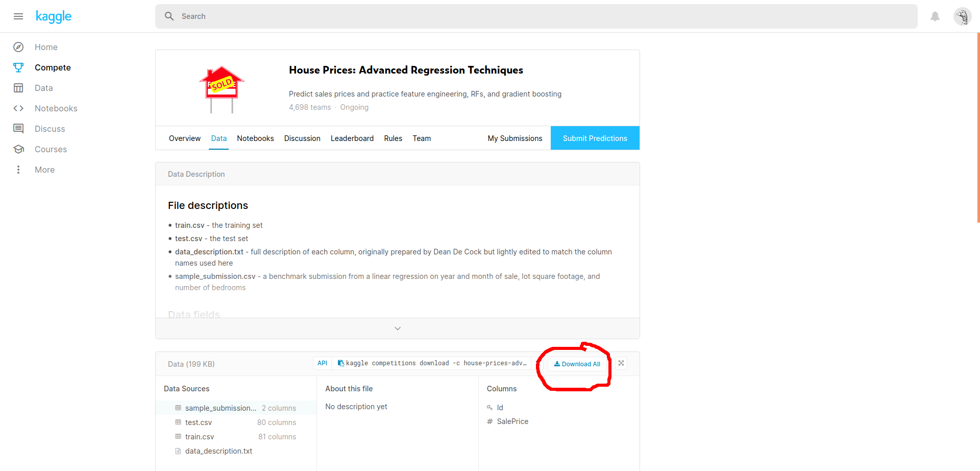Click the 'File descriptions' heading
980x471 pixels.
tap(208, 205)
